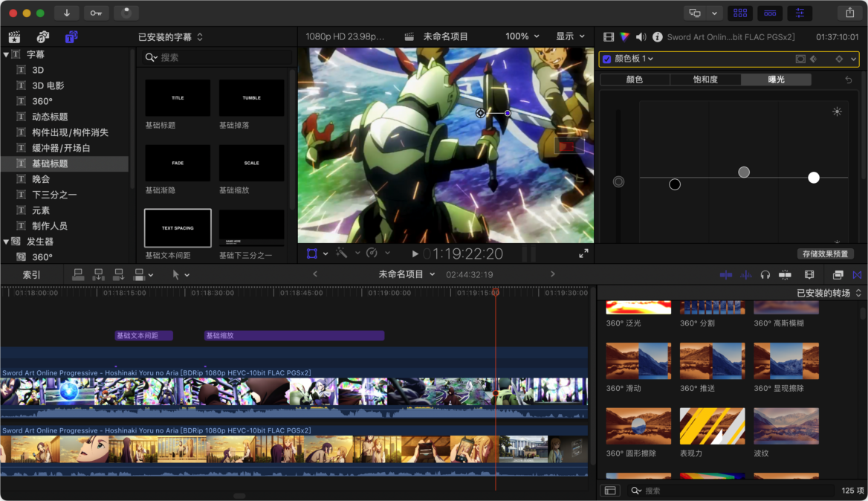The width and height of the screenshot is (868, 501).
Task: Open the 已安装的字幕 dropdown
Action: pos(170,37)
